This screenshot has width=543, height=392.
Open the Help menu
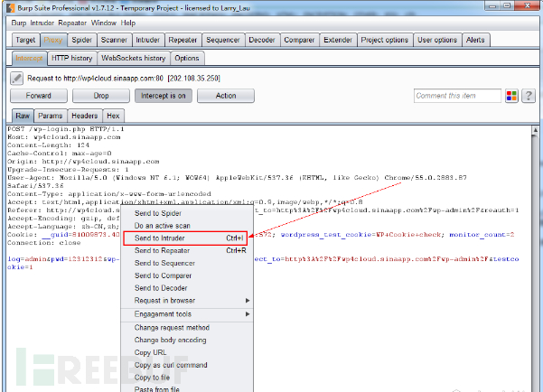[128, 23]
